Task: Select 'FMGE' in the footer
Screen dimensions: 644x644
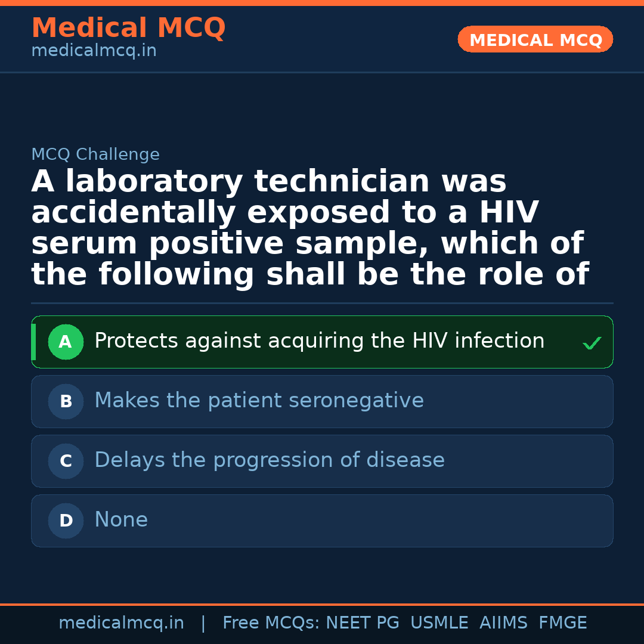Action: coord(562,623)
